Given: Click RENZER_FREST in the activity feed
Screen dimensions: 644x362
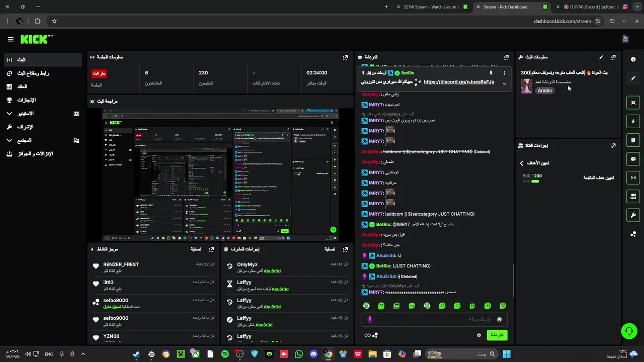Looking at the screenshot, I should point(121,264).
